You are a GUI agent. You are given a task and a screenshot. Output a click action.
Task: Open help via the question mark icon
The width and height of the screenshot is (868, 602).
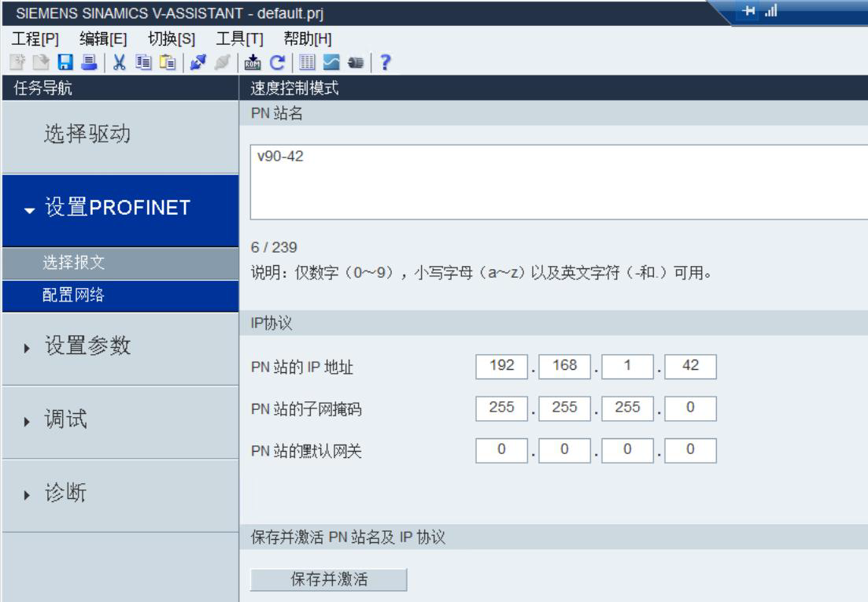click(x=386, y=62)
